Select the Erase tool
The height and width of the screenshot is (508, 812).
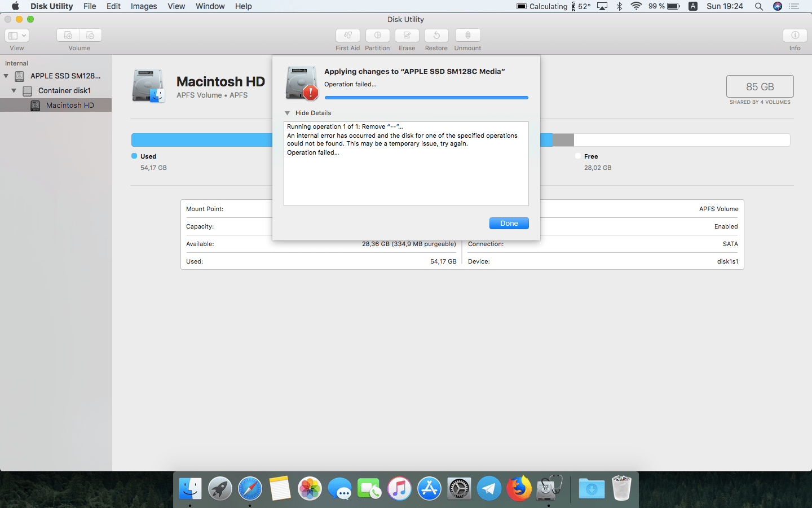(407, 36)
